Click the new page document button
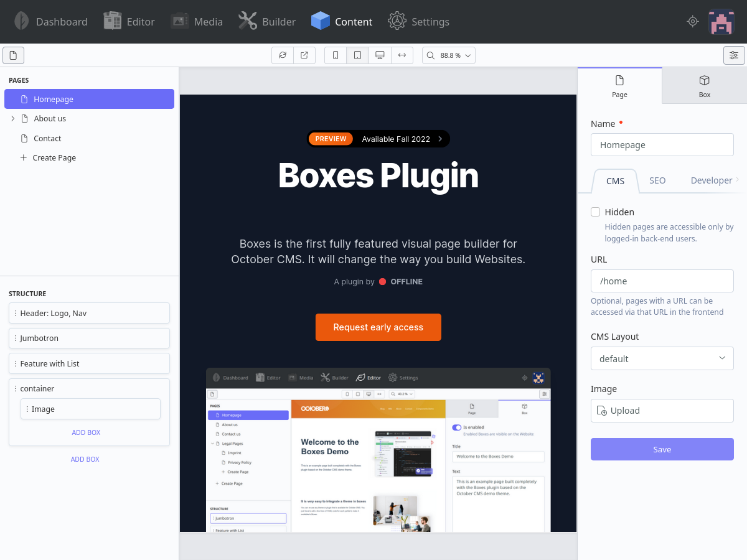 [14, 55]
